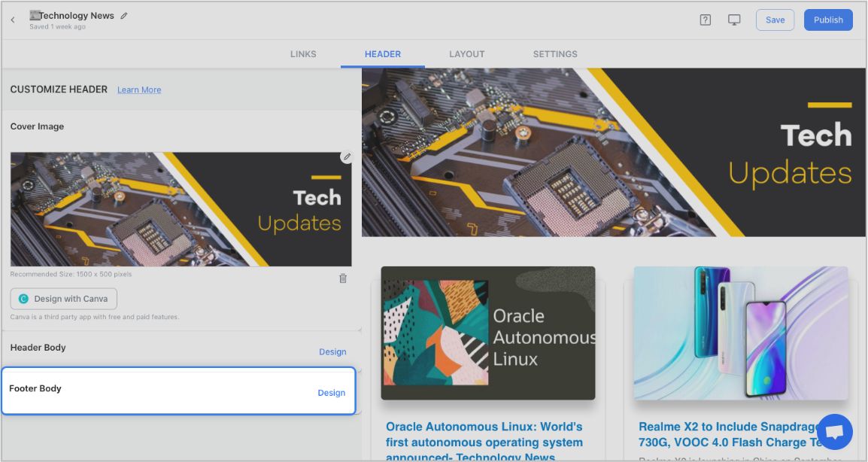Viewport: 868px width, 462px height.
Task: Click the Tech Updates cover image in the left panel
Action: [181, 209]
